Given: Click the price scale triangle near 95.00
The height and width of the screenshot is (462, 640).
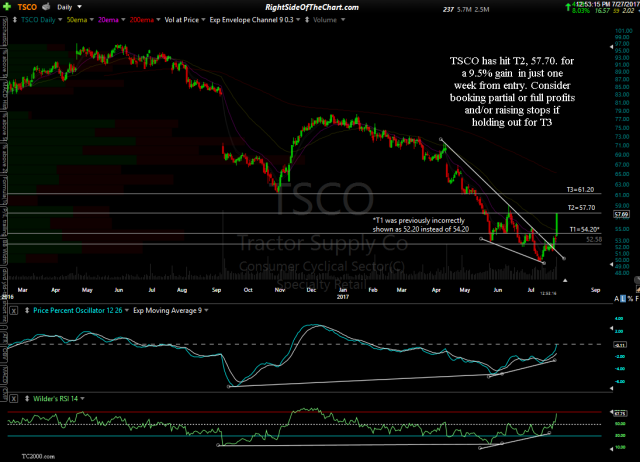Looking at the screenshot, I should pyautogui.click(x=611, y=47).
